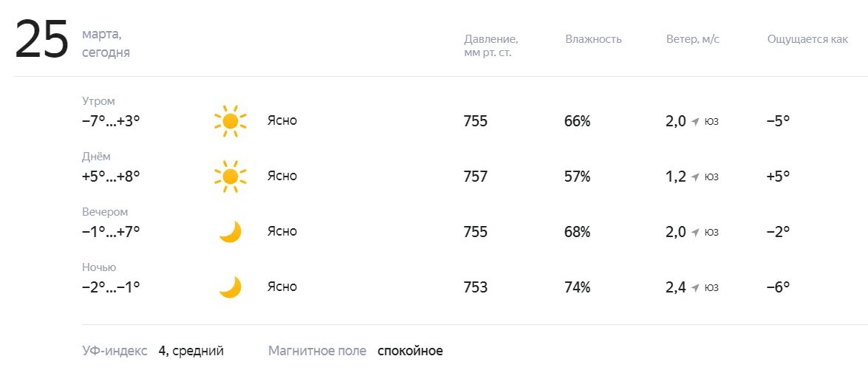Click the night 2,4 wind direction arrow

click(x=696, y=287)
